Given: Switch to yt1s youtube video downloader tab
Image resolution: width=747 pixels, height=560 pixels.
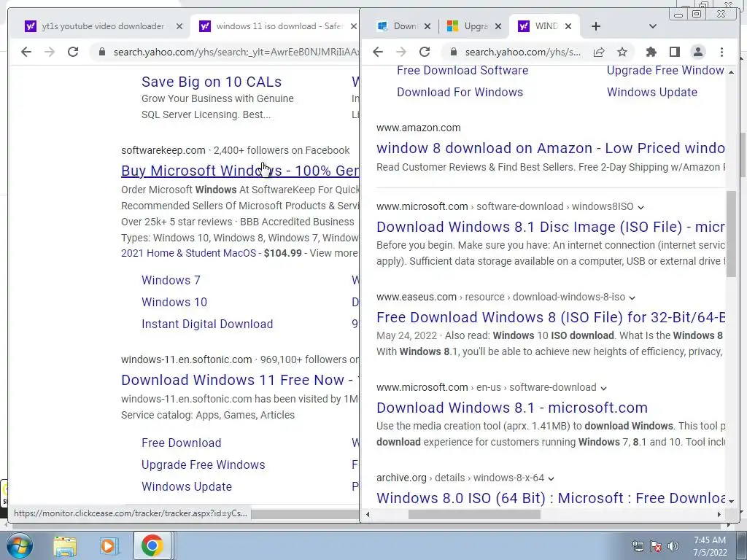Looking at the screenshot, I should [x=102, y=26].
